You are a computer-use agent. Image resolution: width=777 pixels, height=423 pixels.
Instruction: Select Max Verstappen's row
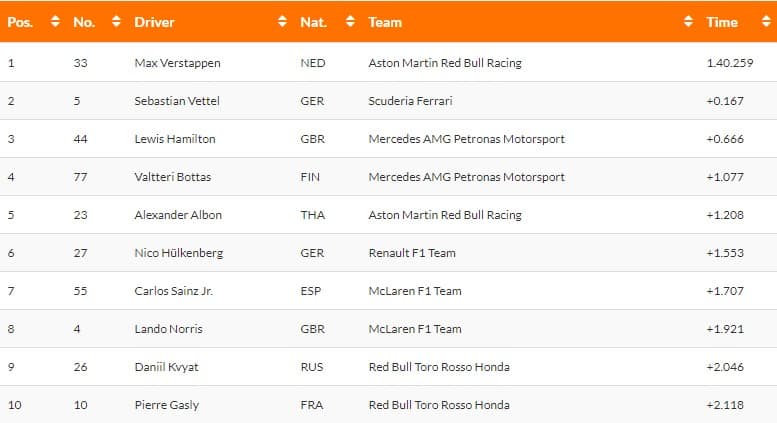point(388,62)
